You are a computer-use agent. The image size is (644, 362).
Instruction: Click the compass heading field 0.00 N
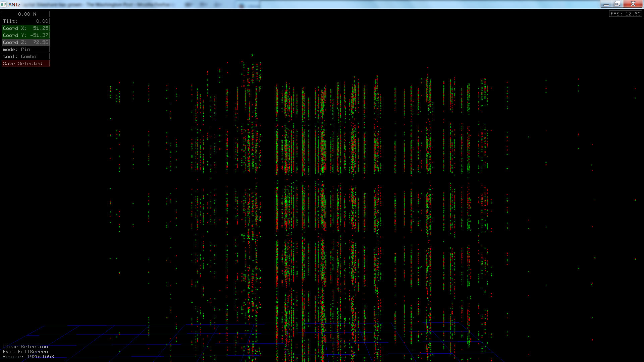pos(26,14)
